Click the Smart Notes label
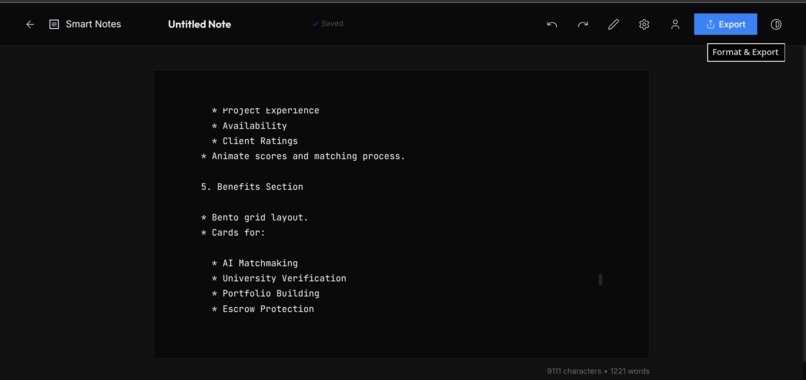The width and height of the screenshot is (806, 380). pyautogui.click(x=93, y=24)
